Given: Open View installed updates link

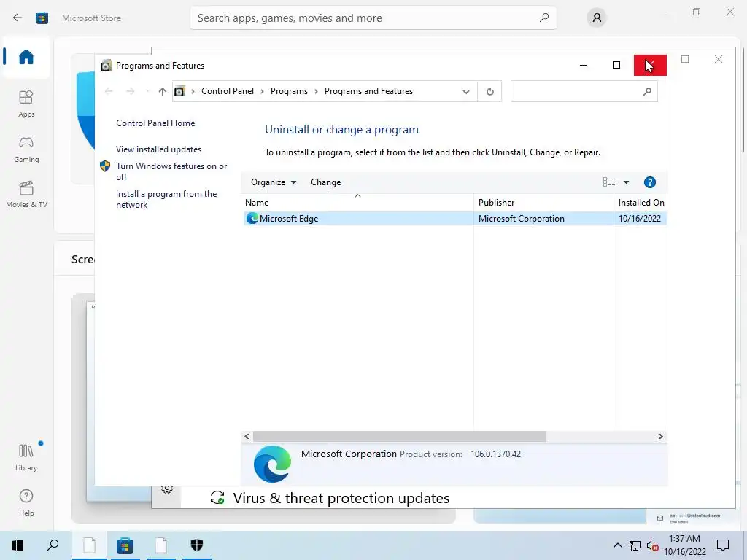Looking at the screenshot, I should pos(158,149).
